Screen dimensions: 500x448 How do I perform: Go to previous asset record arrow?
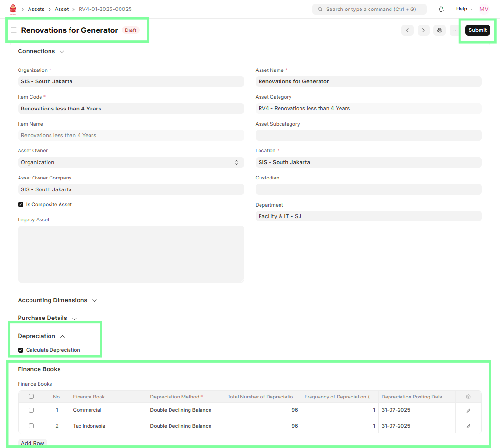click(407, 30)
